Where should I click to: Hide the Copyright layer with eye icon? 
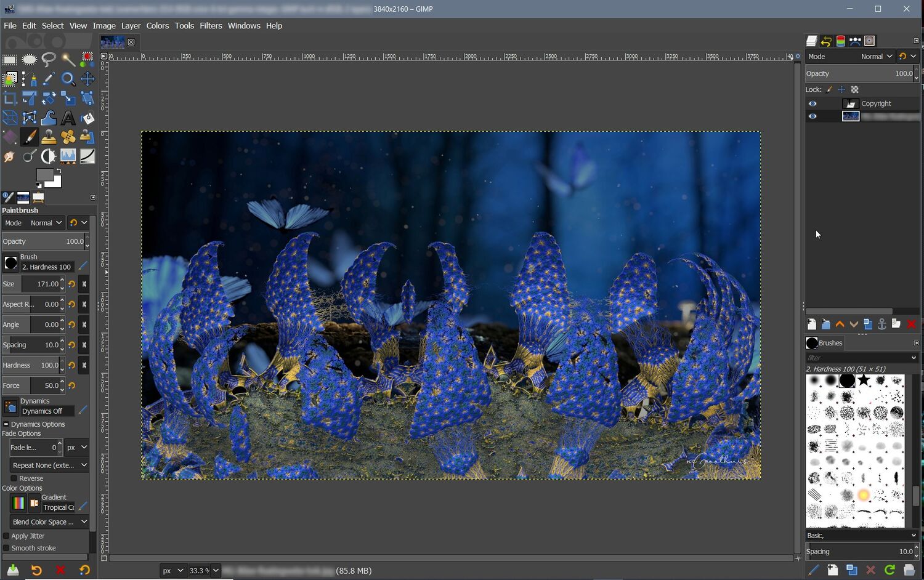813,103
